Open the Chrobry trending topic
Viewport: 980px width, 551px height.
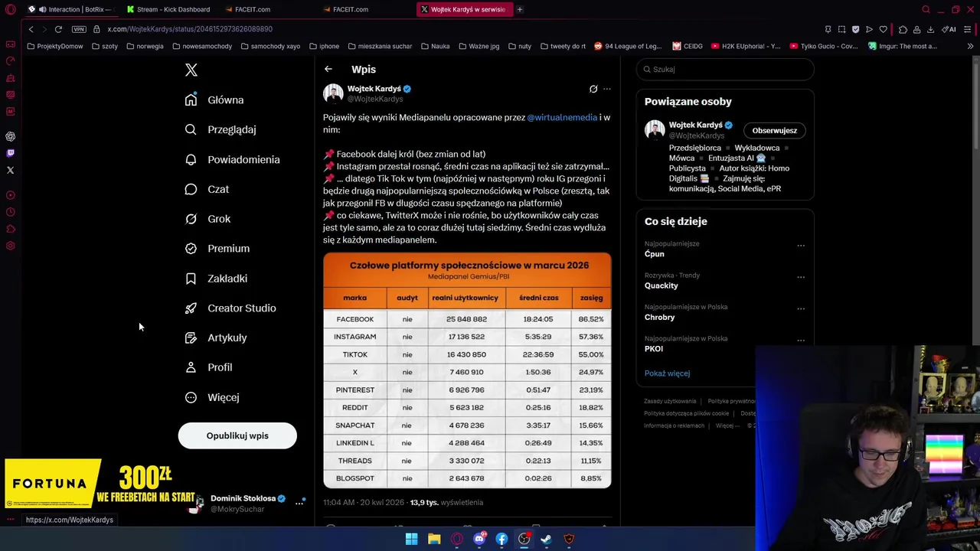click(x=659, y=317)
